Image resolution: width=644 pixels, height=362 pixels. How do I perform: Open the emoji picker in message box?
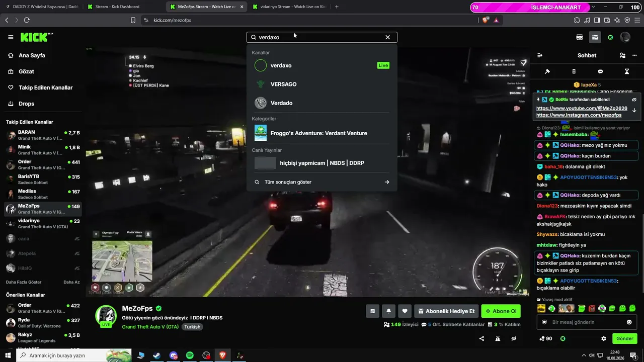[629, 322]
